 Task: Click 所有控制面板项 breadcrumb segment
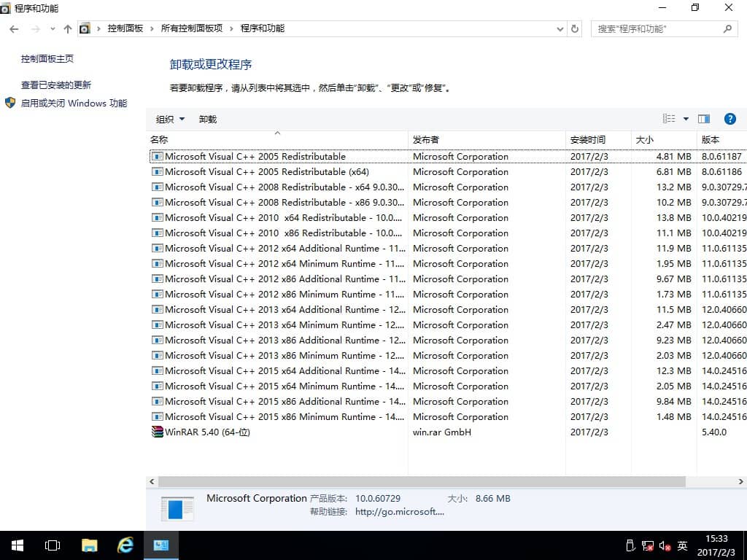(x=192, y=28)
